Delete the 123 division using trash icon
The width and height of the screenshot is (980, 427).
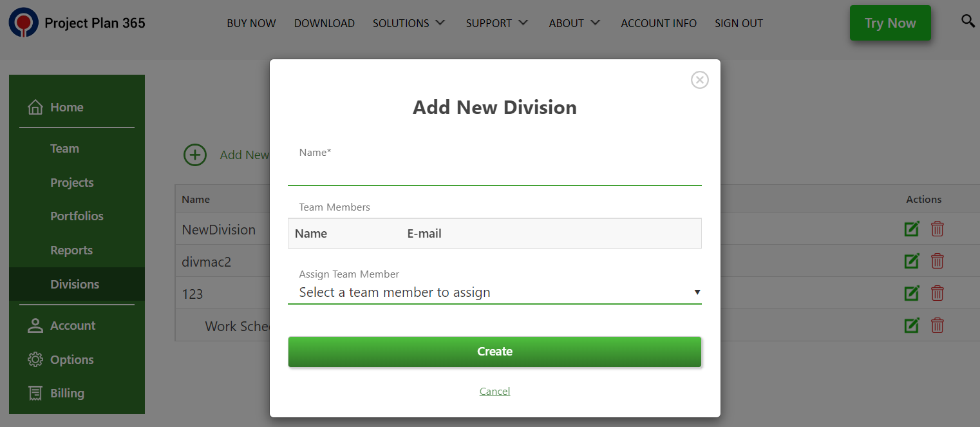pyautogui.click(x=938, y=293)
